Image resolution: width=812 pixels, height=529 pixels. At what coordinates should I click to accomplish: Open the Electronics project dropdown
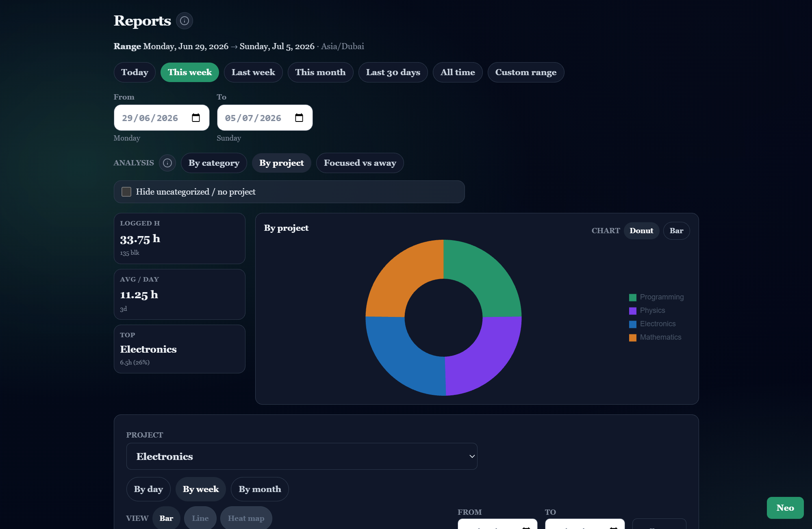pyautogui.click(x=302, y=456)
